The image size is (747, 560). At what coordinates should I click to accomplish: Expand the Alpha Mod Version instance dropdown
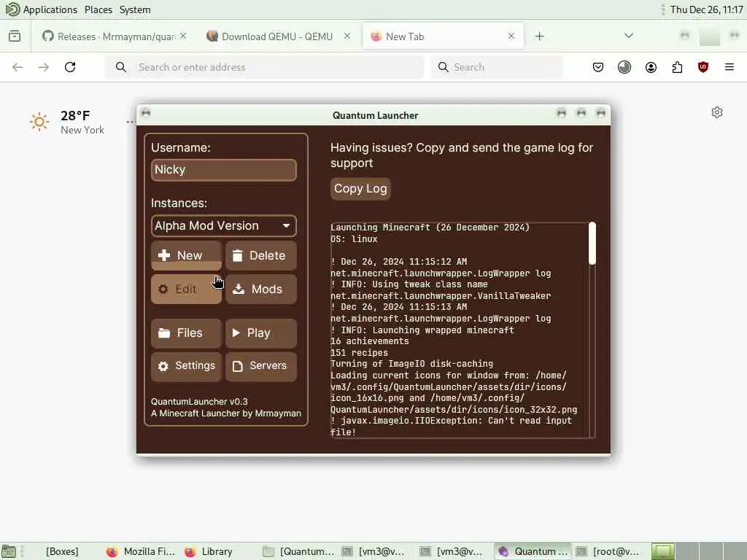click(223, 226)
